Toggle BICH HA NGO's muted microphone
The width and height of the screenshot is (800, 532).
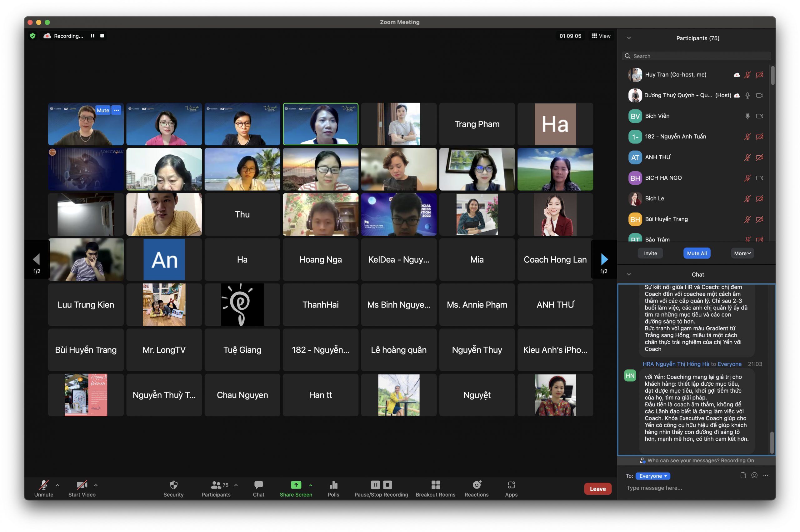(x=747, y=178)
